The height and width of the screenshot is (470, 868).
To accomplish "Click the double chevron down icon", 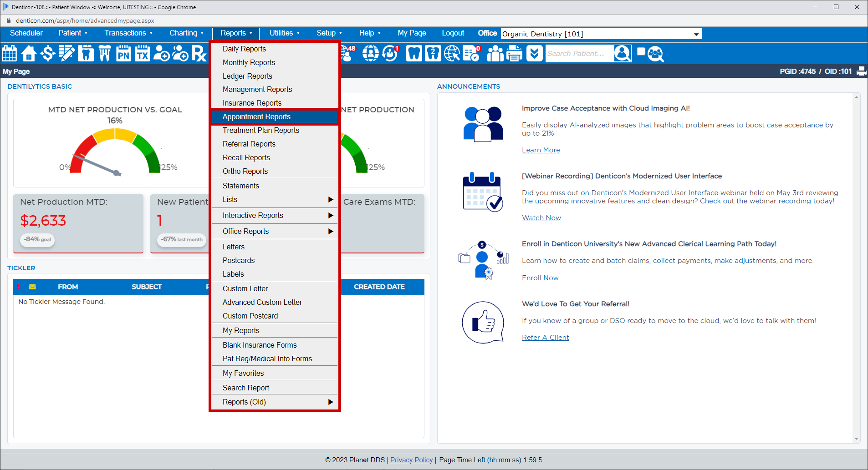I will (x=534, y=53).
